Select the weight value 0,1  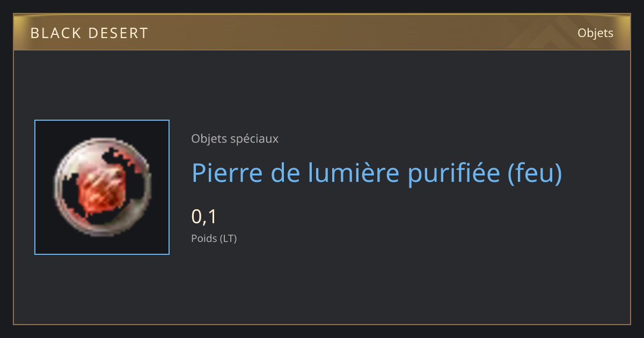pos(204,216)
